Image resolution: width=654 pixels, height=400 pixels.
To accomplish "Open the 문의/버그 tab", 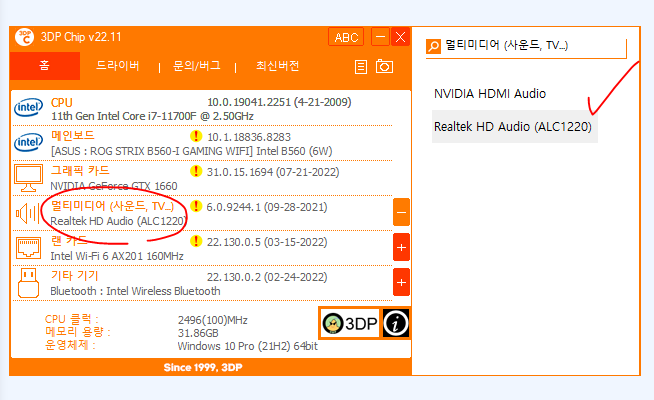I will click(x=196, y=65).
